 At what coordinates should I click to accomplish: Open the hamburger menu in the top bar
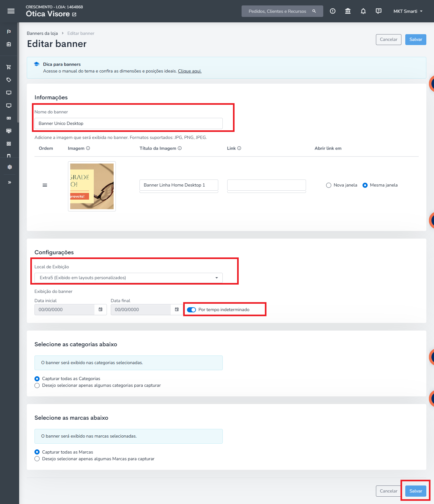point(11,11)
